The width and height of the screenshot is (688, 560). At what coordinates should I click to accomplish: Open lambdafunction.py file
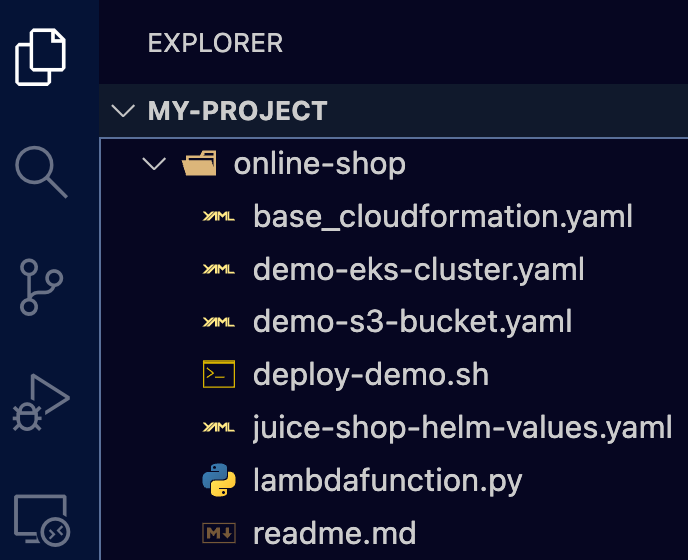coord(387,480)
